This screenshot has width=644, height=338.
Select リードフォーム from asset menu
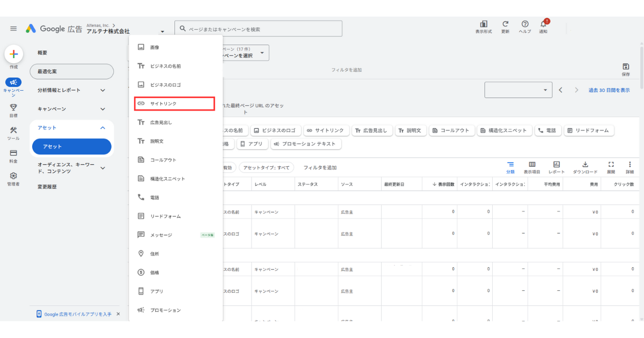click(176, 216)
